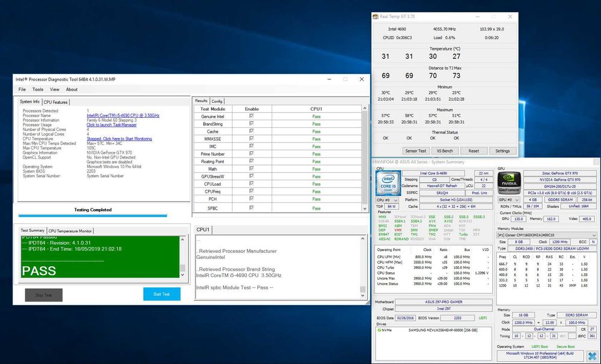Click the Test Summary scroll down arrow
601x364 pixels.
183,275
